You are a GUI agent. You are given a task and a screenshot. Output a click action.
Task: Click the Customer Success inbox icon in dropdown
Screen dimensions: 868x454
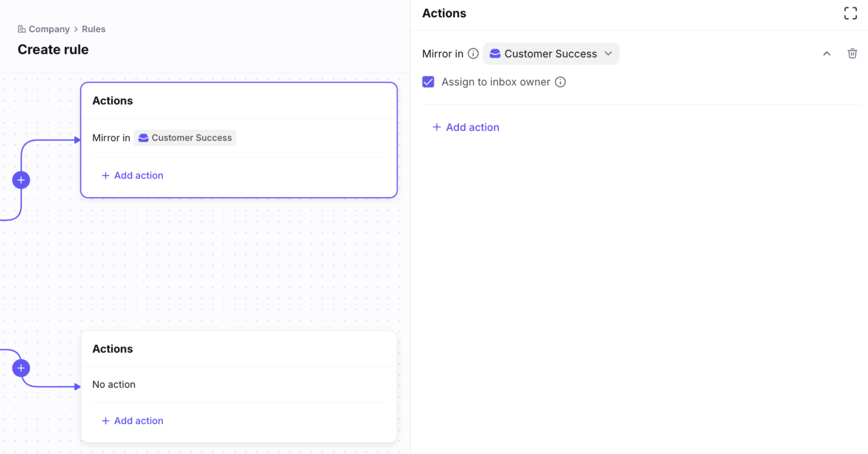pyautogui.click(x=495, y=54)
